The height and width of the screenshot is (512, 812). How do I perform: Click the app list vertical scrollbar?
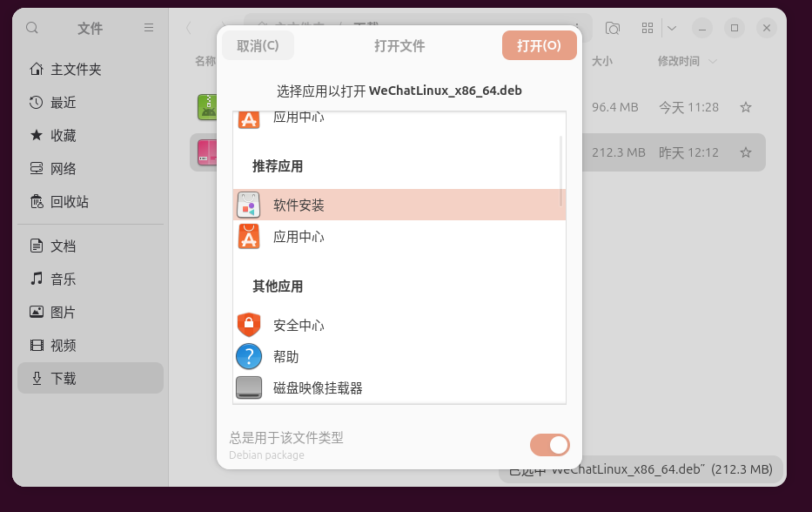560,171
